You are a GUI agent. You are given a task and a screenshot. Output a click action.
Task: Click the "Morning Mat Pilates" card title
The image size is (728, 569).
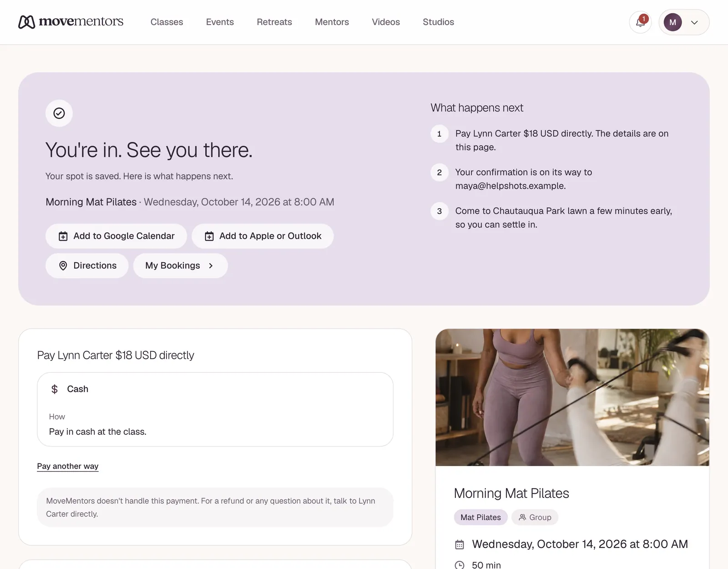pos(511,493)
